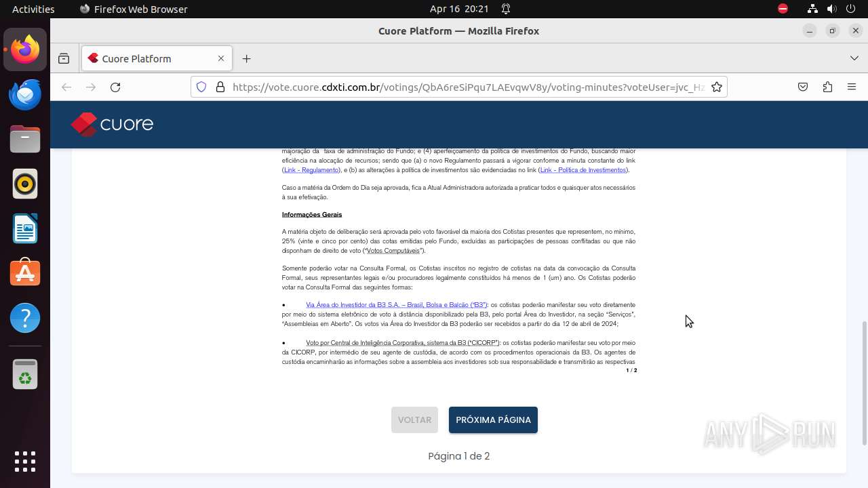This screenshot has width=868, height=488.
Task: Click the VOLTAR button
Action: point(414,420)
